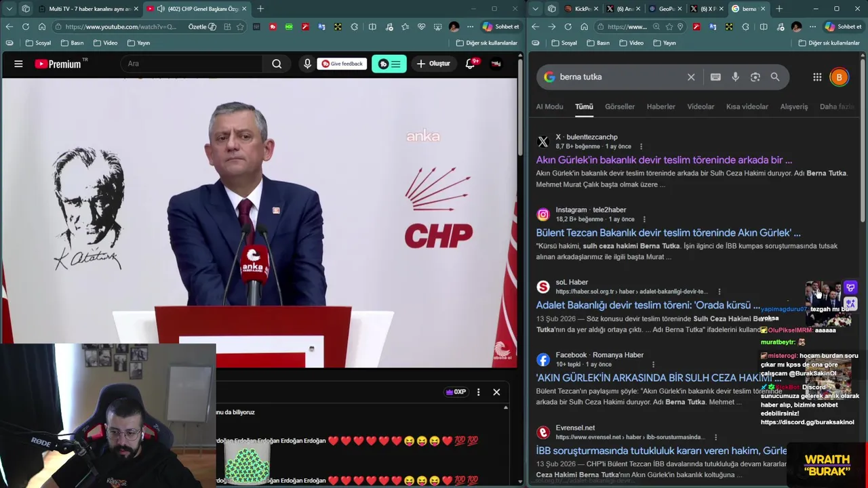Start YouTube voice search with microphone
Screen dimensions: 868x488
[307, 64]
